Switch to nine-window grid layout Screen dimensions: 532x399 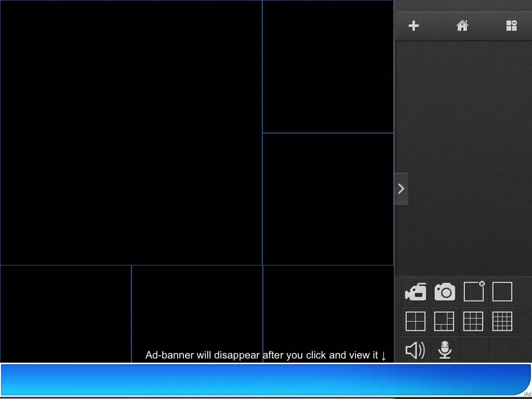[473, 321]
